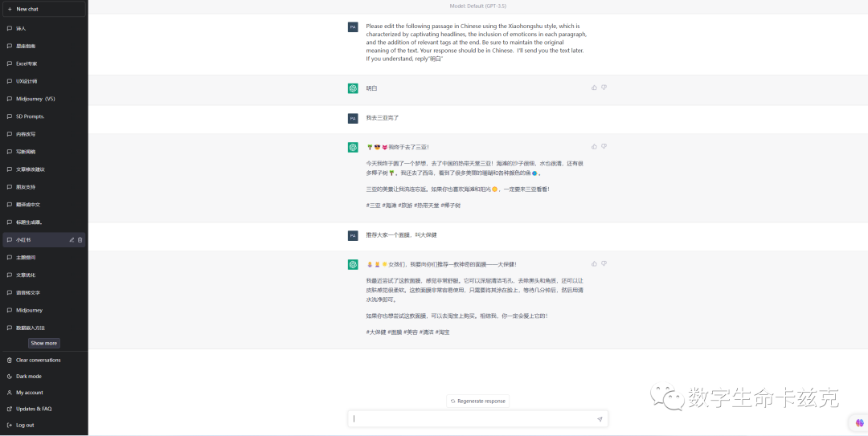Open the 诗人 conversation
Viewport: 868px width, 436px height.
(43, 28)
